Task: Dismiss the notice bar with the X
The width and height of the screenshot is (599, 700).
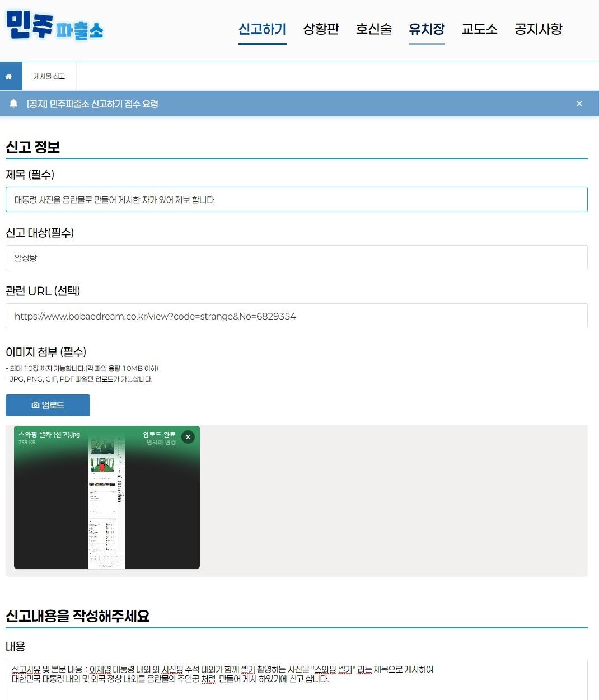Action: click(x=579, y=104)
